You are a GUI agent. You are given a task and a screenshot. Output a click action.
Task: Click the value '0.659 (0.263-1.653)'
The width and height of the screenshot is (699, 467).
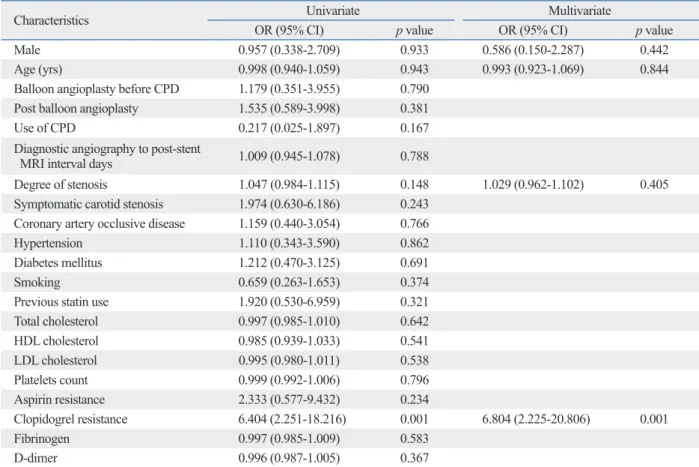pyautogui.click(x=289, y=283)
